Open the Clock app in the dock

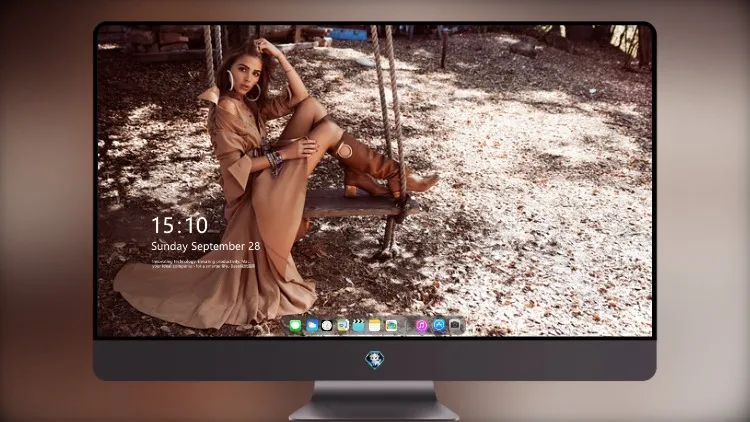point(327,326)
